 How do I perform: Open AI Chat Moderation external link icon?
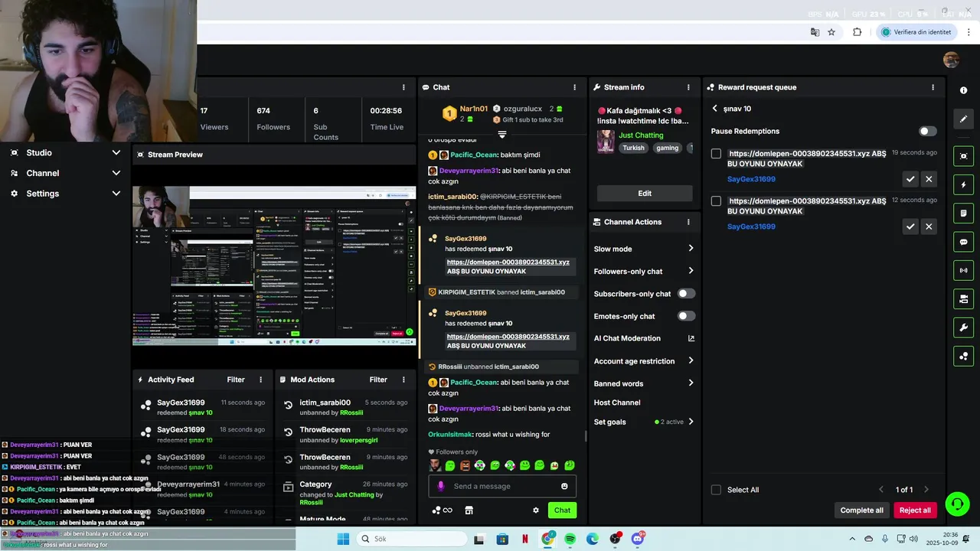tap(691, 338)
